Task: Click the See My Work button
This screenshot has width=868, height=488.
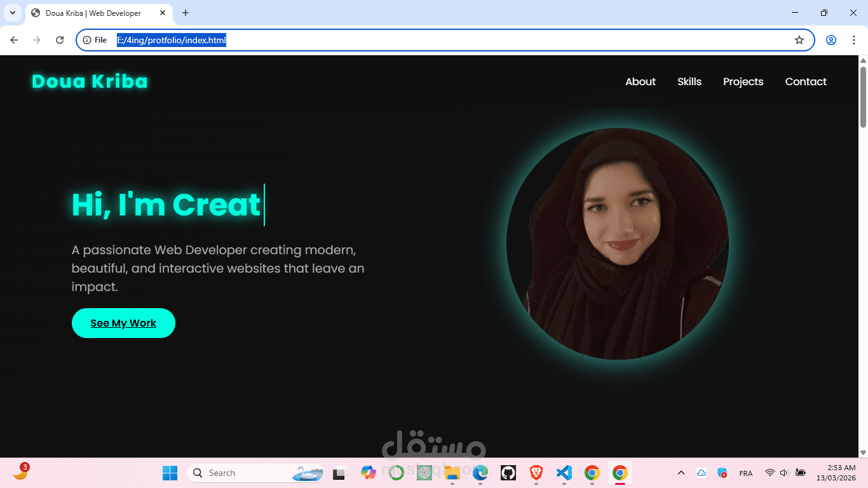Action: click(x=123, y=323)
